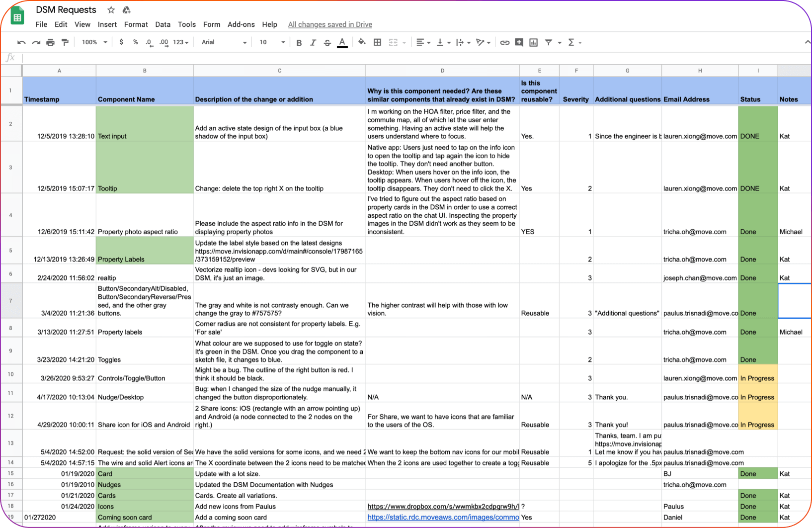Click the fill color bucket icon
812x528 pixels.
pyautogui.click(x=362, y=43)
